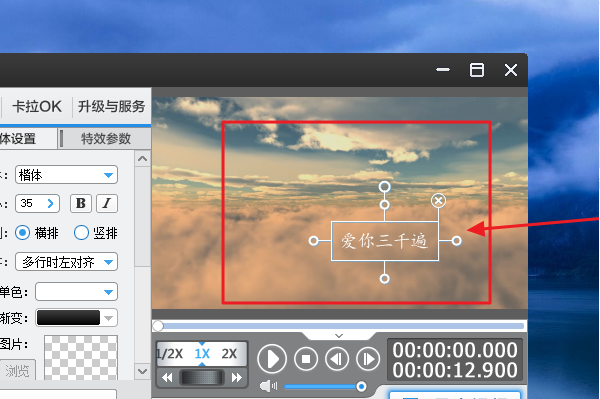Open the 楷体 font dropdown

(x=66, y=175)
